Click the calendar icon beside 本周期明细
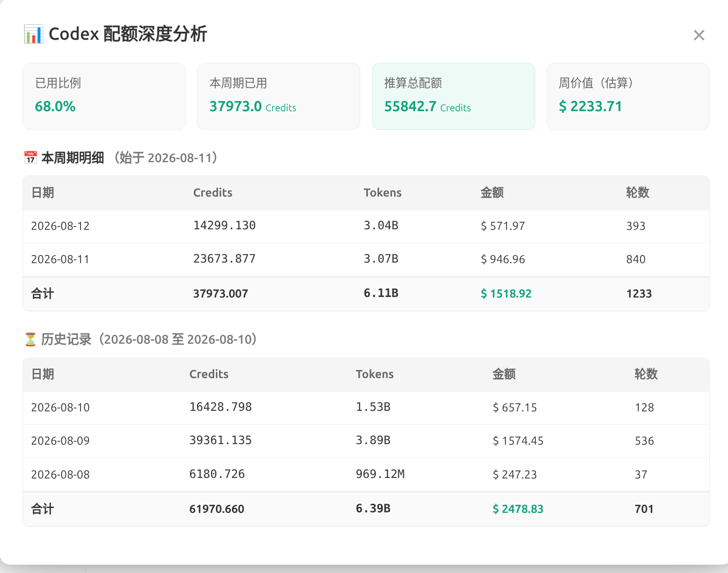728x573 pixels. pyautogui.click(x=31, y=157)
